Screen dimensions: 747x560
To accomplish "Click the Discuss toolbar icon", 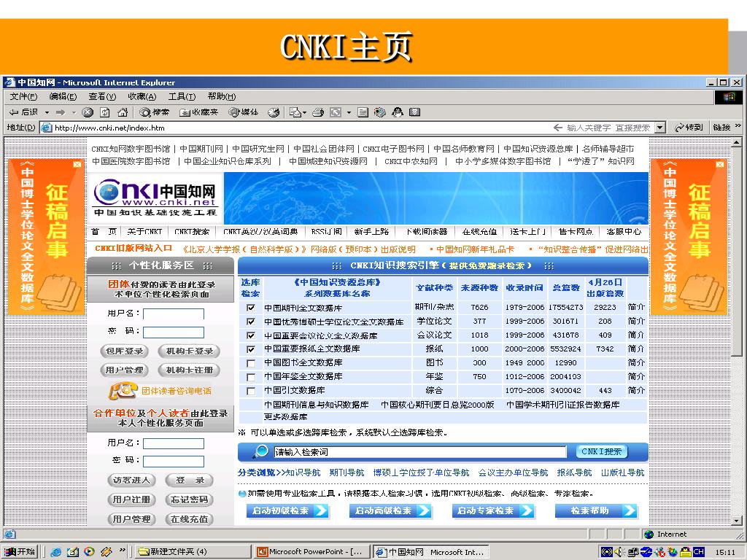I will [363, 112].
